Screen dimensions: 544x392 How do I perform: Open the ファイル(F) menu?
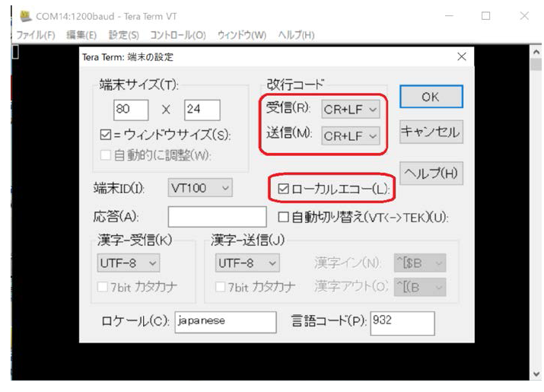tap(36, 35)
